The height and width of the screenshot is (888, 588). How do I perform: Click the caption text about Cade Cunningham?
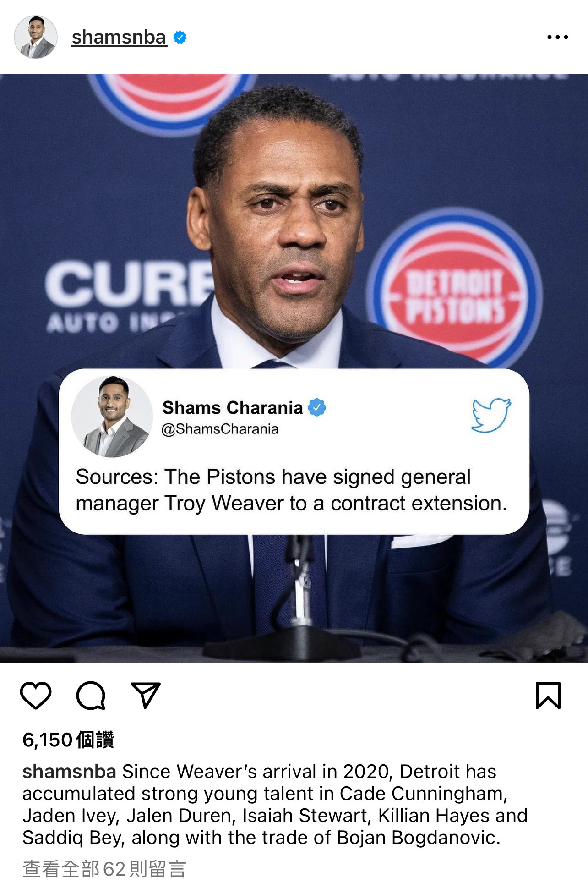(275, 805)
